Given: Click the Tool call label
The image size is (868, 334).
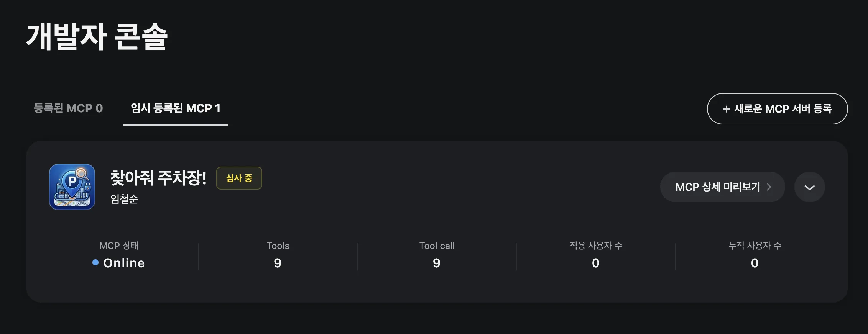Looking at the screenshot, I should [x=437, y=246].
